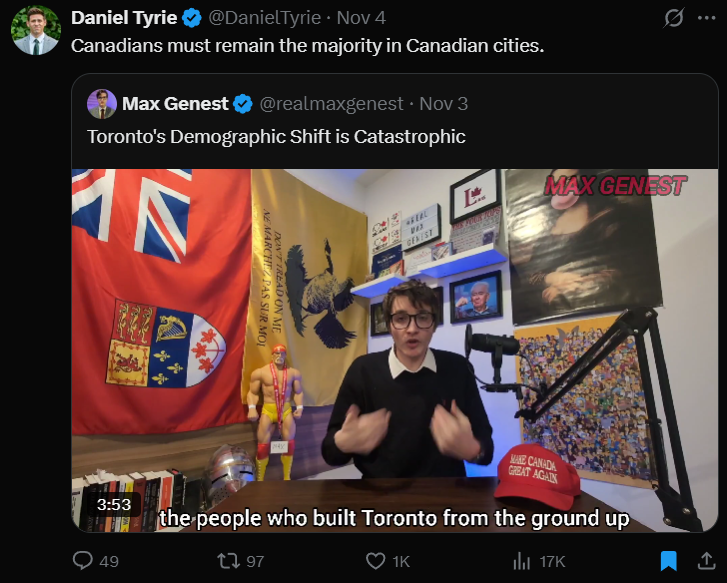
Task: Click the Grok slashed-circle icon
Action: point(673,19)
